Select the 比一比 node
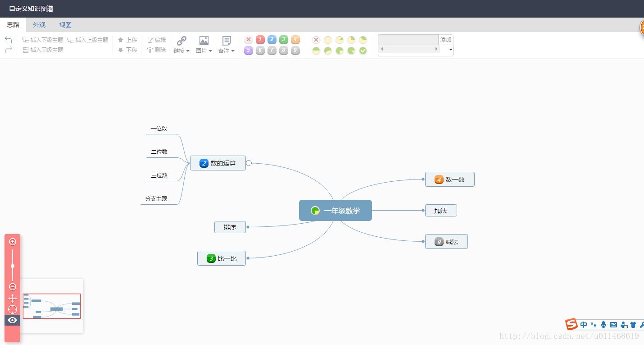 click(222, 258)
